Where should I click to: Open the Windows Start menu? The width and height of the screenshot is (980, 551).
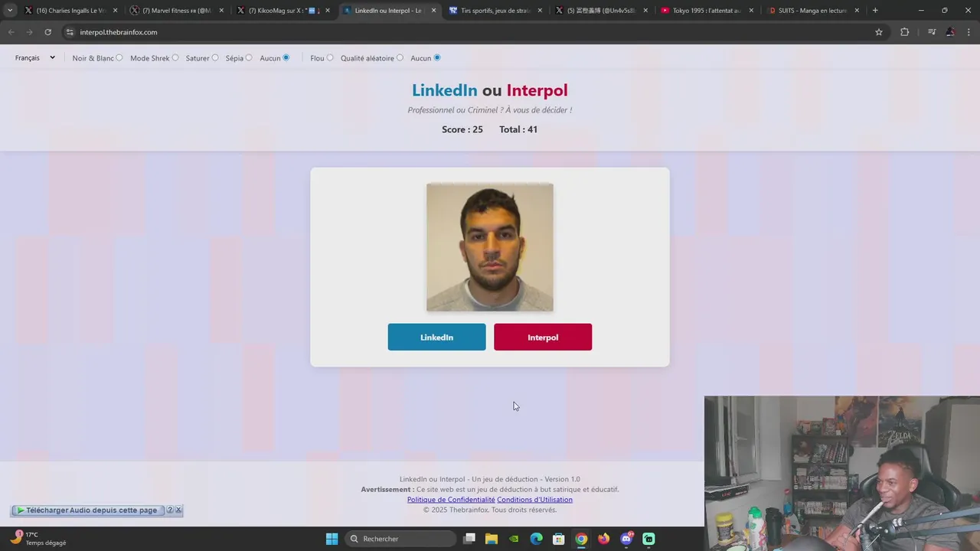[332, 539]
